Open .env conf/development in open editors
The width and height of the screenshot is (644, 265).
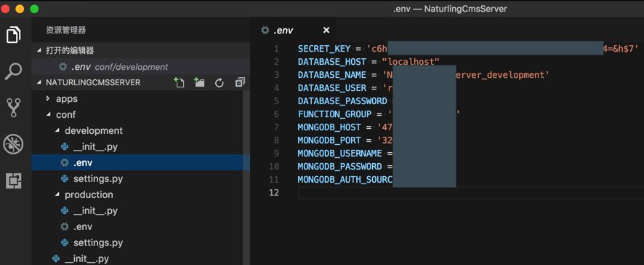click(141, 67)
